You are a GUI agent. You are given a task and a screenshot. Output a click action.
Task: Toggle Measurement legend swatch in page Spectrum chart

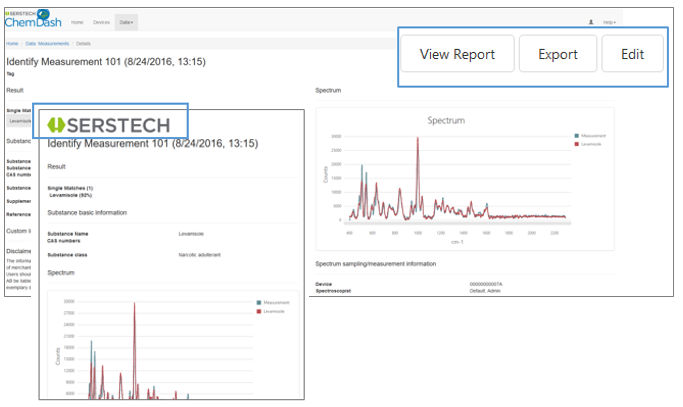[577, 136]
